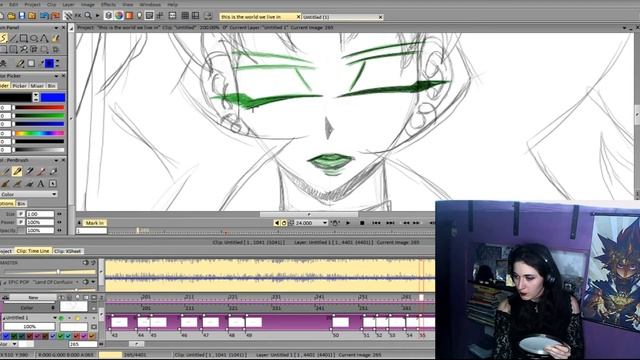
Task: Adjust the hue rainbow slider
Action: pyautogui.click(x=40, y=133)
